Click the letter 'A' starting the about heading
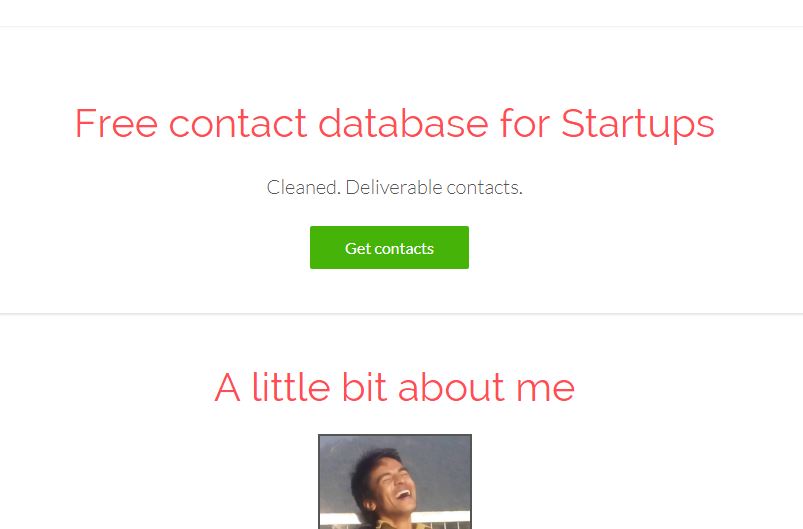803x529 pixels. [x=227, y=387]
